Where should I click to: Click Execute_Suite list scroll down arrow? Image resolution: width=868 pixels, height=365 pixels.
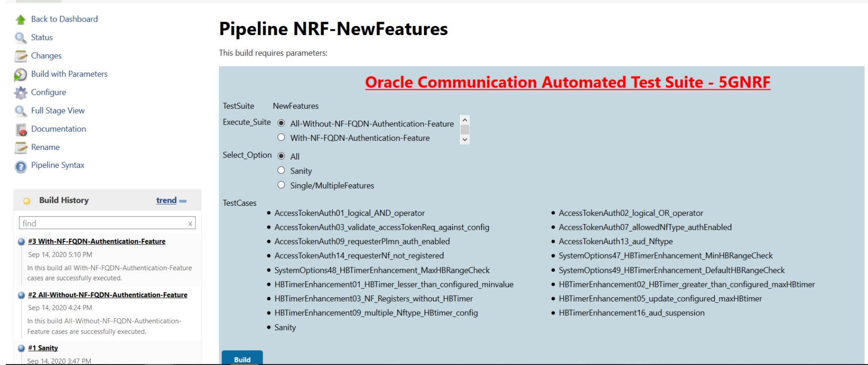[x=465, y=139]
